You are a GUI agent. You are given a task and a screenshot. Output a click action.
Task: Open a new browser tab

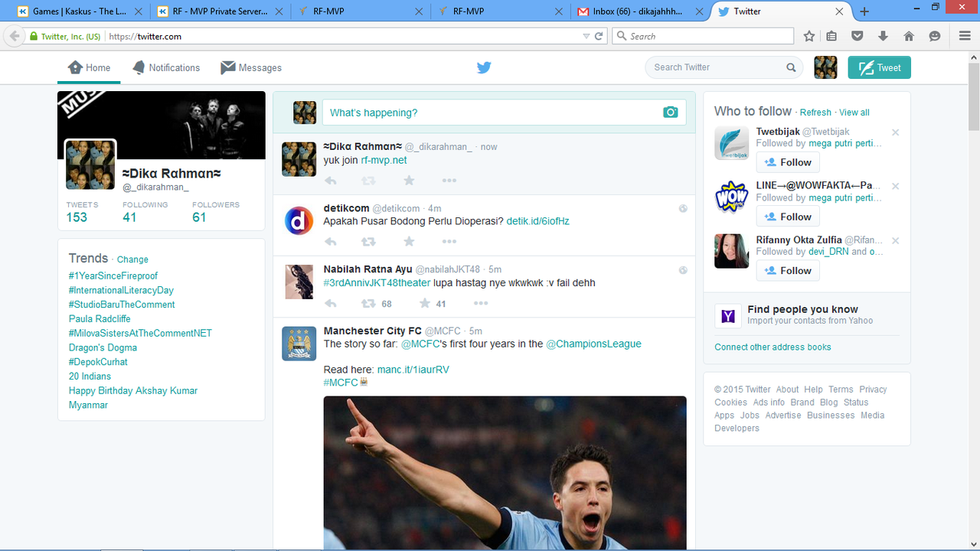[x=864, y=11]
